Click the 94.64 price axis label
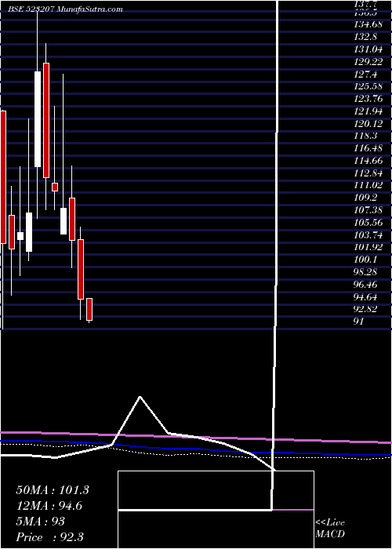This screenshot has width=392, height=549. [366, 297]
